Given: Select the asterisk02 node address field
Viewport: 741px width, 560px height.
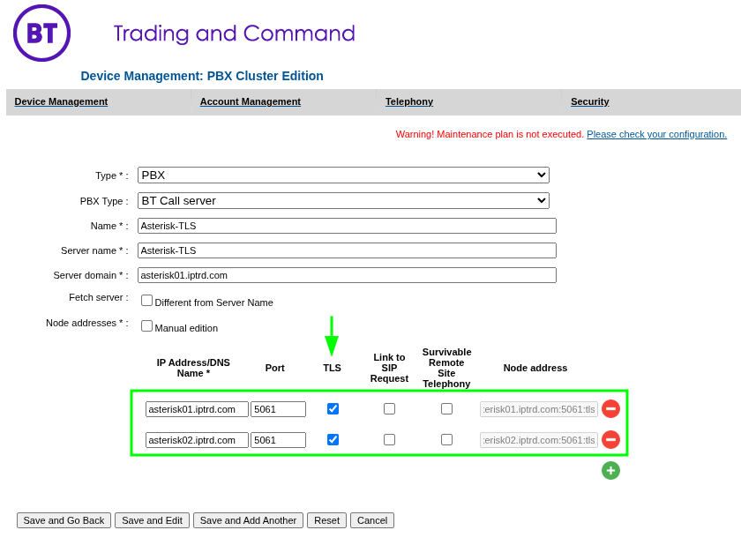Looking at the screenshot, I should (539, 440).
